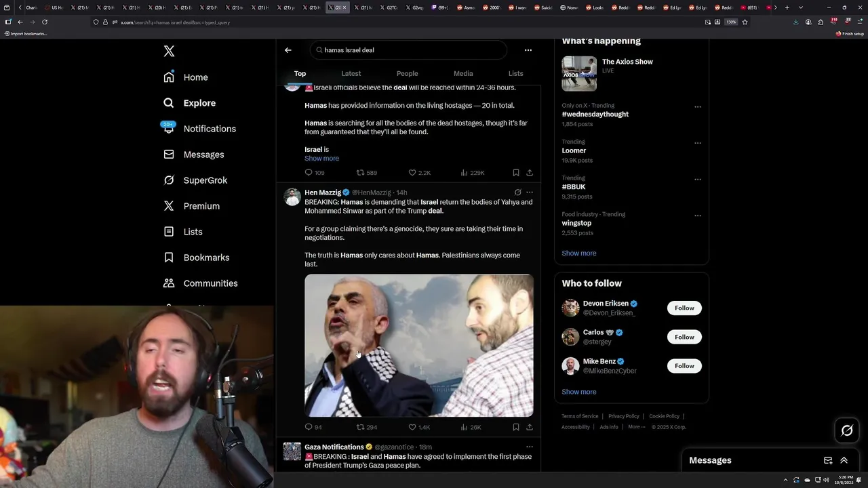868x488 pixels.
Task: Bookmark Hen Mazzig's post
Action: coord(516,427)
